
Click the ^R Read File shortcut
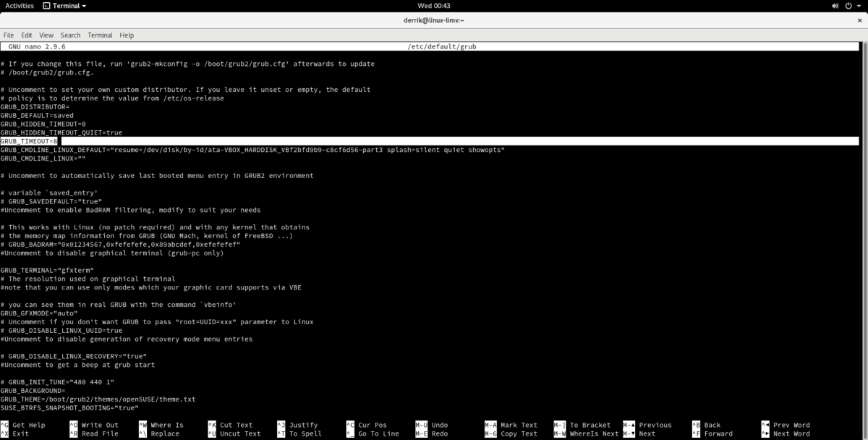point(94,434)
